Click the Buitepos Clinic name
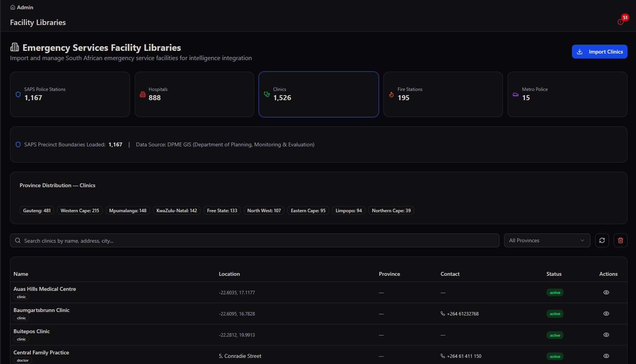 (x=32, y=331)
